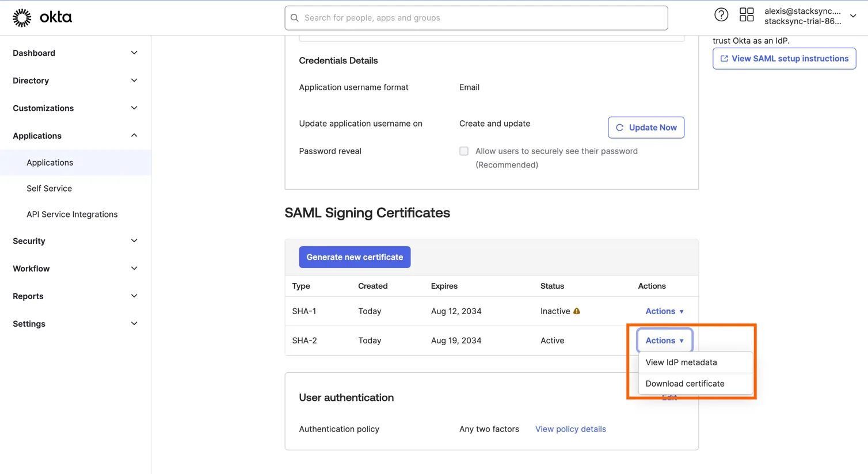
Task: Open View SAML setup instructions
Action: pyautogui.click(x=784, y=59)
